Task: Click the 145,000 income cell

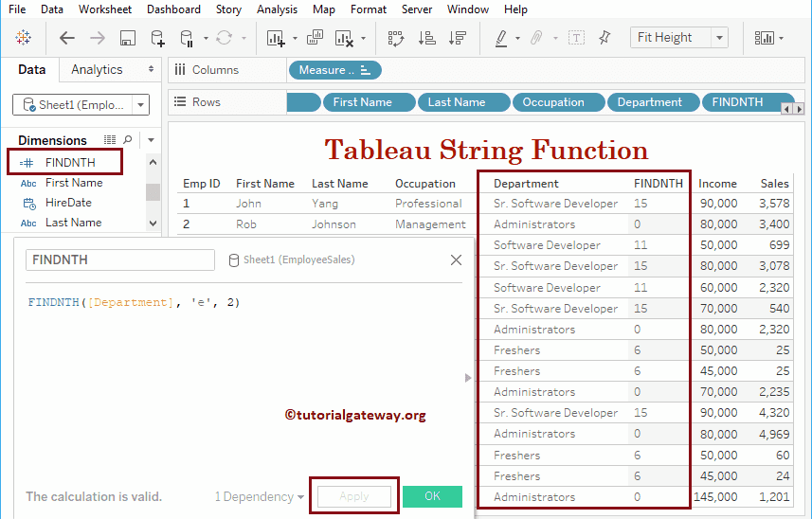Action: (715, 497)
